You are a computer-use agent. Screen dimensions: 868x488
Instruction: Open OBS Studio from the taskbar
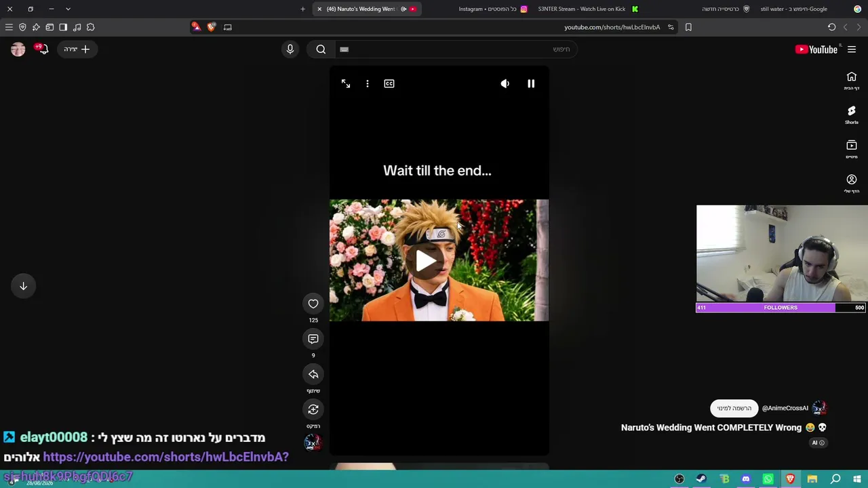[679, 479]
